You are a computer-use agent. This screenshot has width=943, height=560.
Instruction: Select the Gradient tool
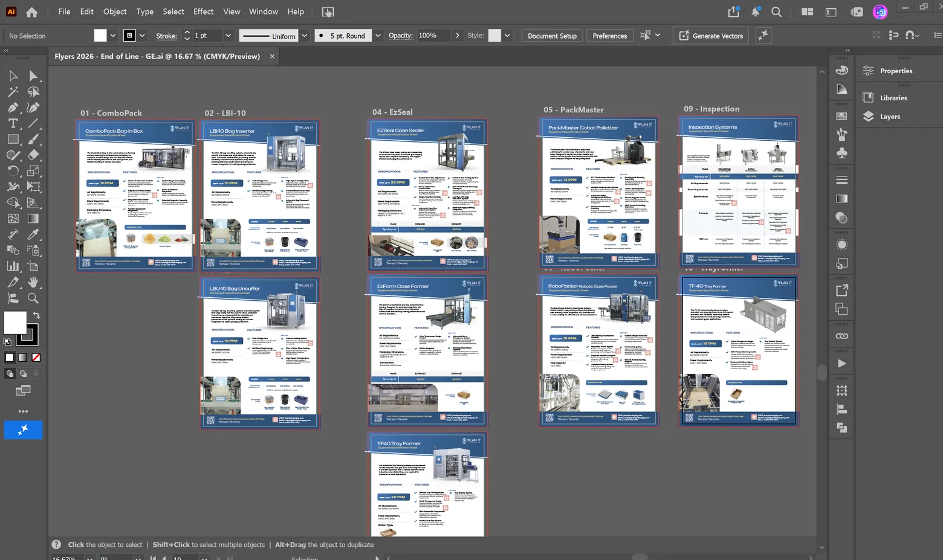point(33,218)
